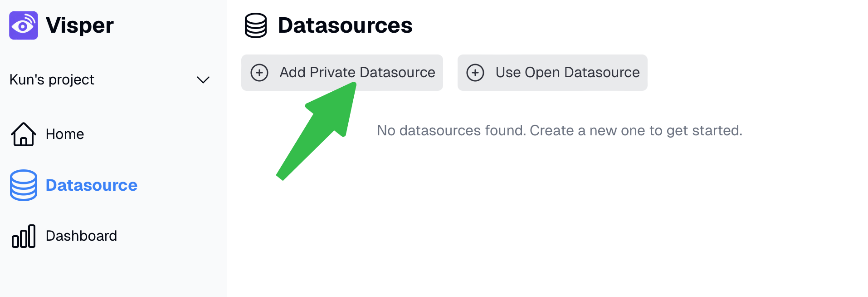
Task: Open the Dashboard sidebar label
Action: coord(82,236)
